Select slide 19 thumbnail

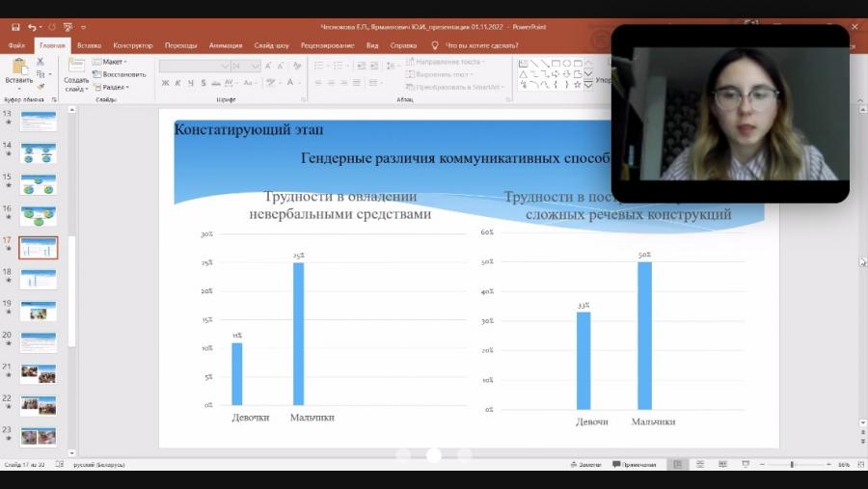point(39,311)
